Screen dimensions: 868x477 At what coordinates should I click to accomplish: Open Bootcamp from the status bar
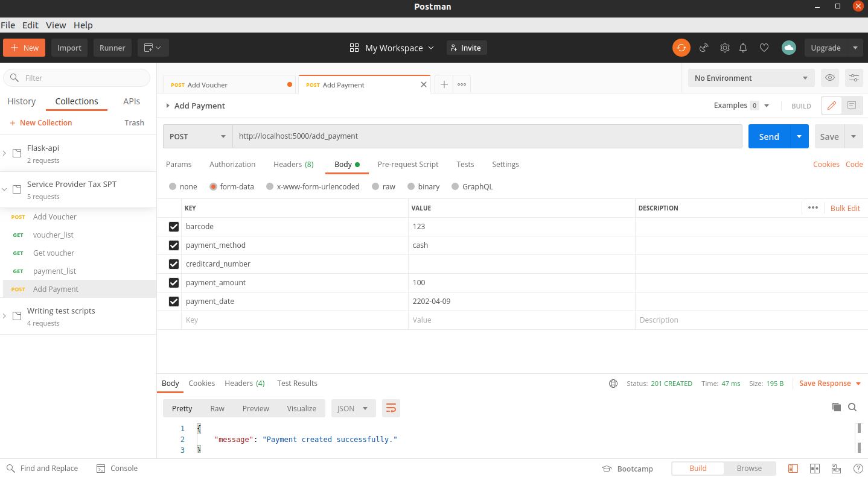coord(628,469)
